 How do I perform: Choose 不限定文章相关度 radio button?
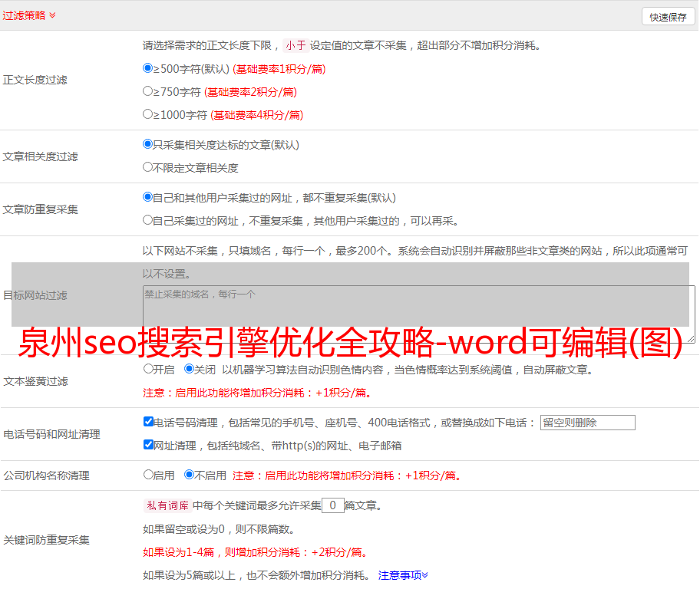(148, 167)
